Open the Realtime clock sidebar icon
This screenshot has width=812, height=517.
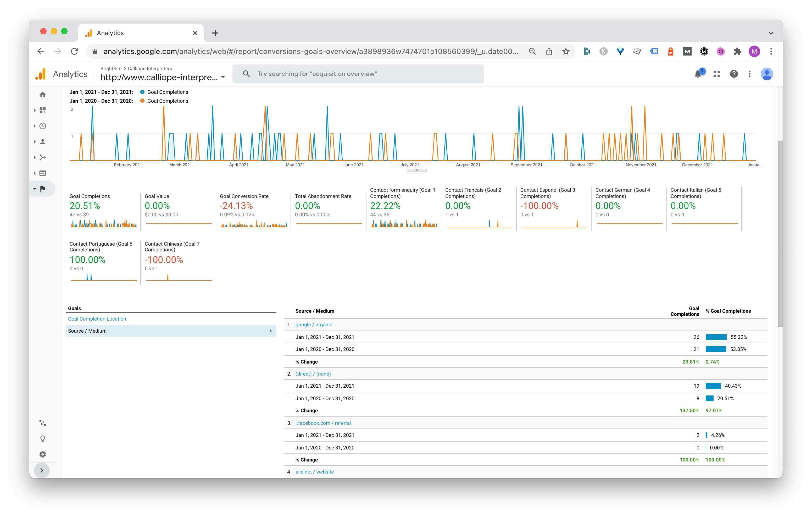point(42,126)
